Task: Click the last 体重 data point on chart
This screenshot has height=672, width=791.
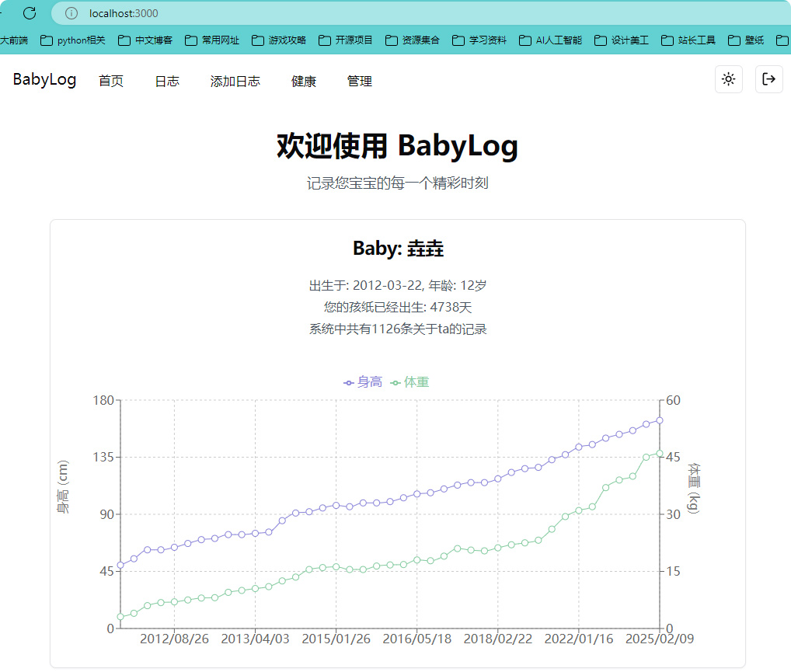Action: (x=660, y=454)
